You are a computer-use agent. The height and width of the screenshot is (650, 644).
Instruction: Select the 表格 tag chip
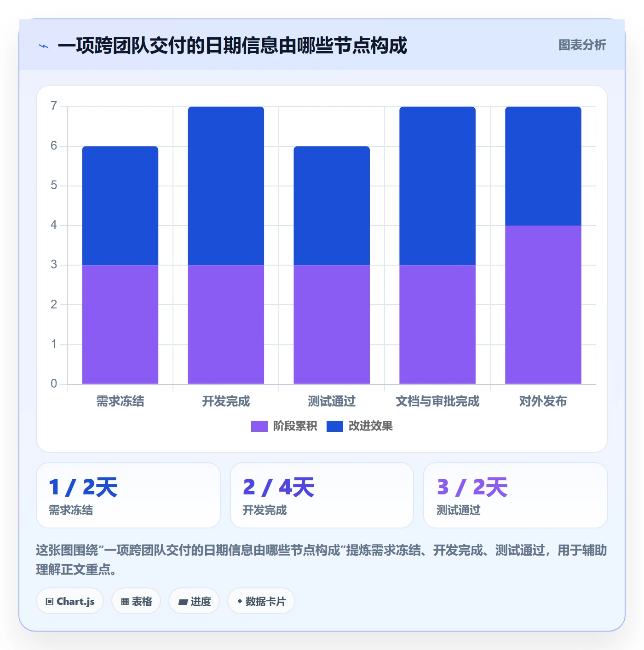[x=136, y=601]
